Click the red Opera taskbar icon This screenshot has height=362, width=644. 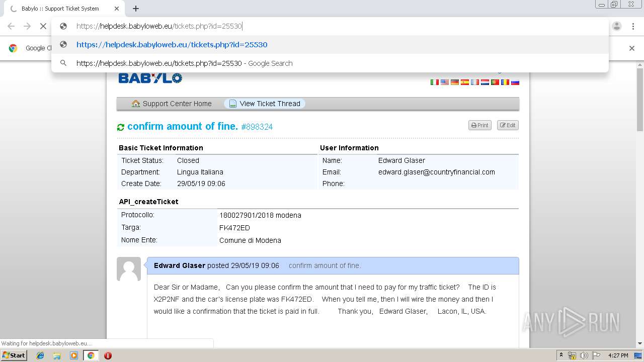coord(108,355)
